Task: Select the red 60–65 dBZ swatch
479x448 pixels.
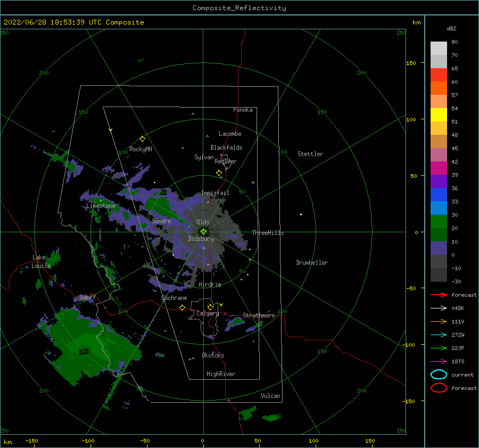Action: [x=439, y=75]
